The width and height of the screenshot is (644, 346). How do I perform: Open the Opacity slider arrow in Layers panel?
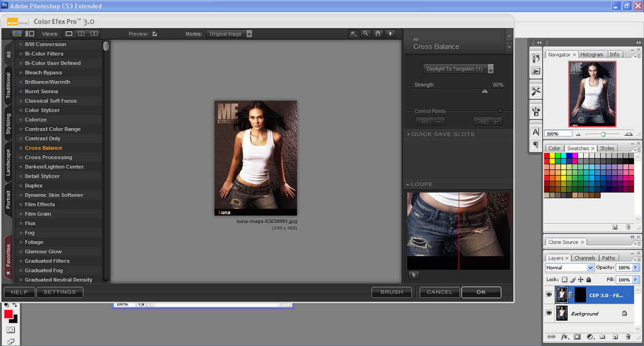coord(636,268)
